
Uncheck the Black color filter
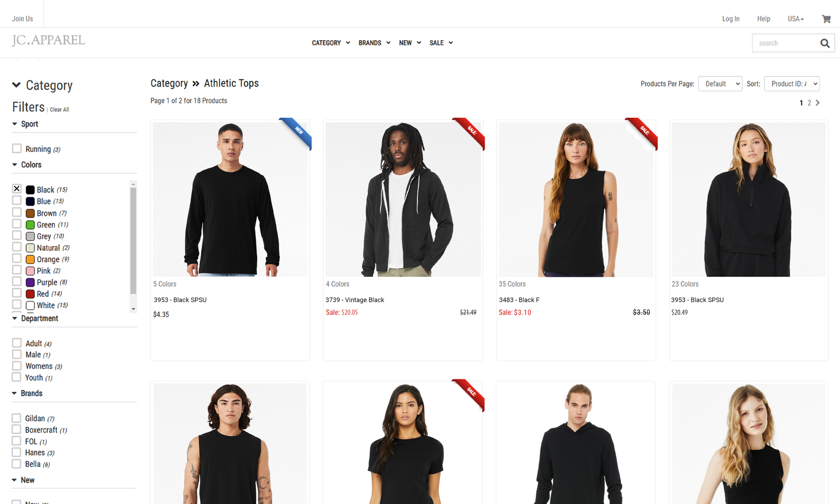click(x=17, y=189)
